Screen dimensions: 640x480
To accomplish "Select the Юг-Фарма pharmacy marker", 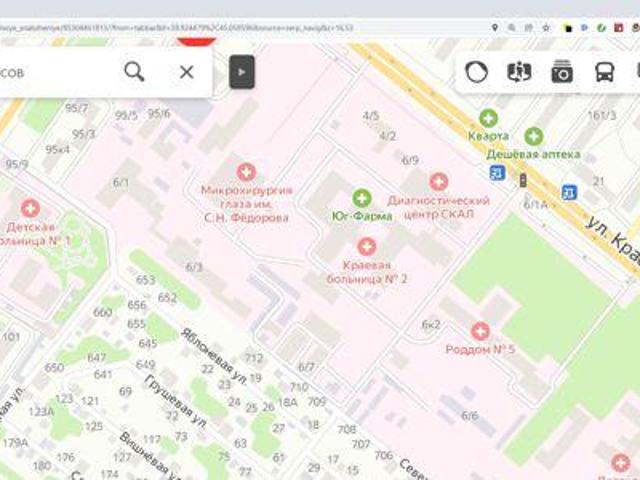I will 362,198.
